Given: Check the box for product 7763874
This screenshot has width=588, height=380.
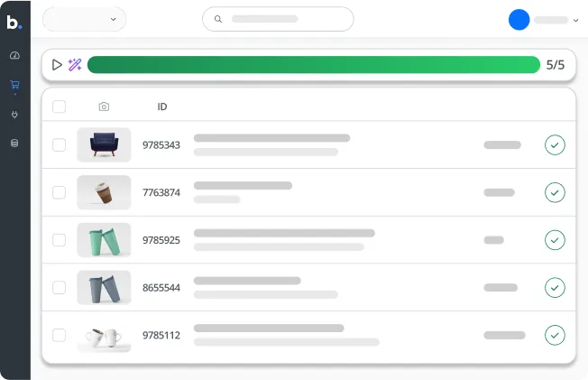Looking at the screenshot, I should pos(60,192).
